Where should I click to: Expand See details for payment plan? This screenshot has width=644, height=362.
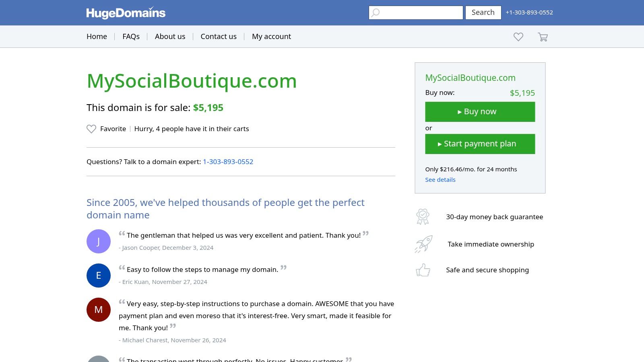pos(440,180)
